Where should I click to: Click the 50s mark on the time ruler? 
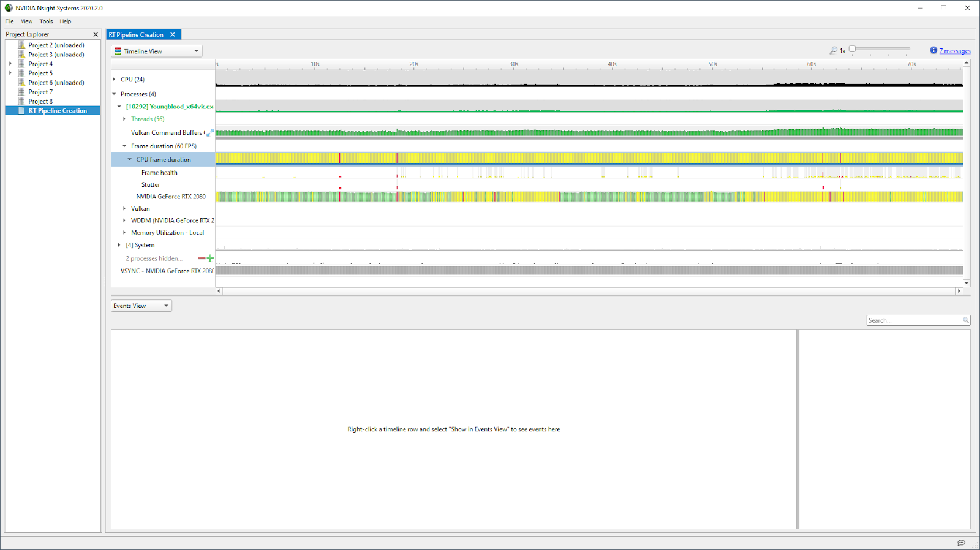tap(712, 64)
